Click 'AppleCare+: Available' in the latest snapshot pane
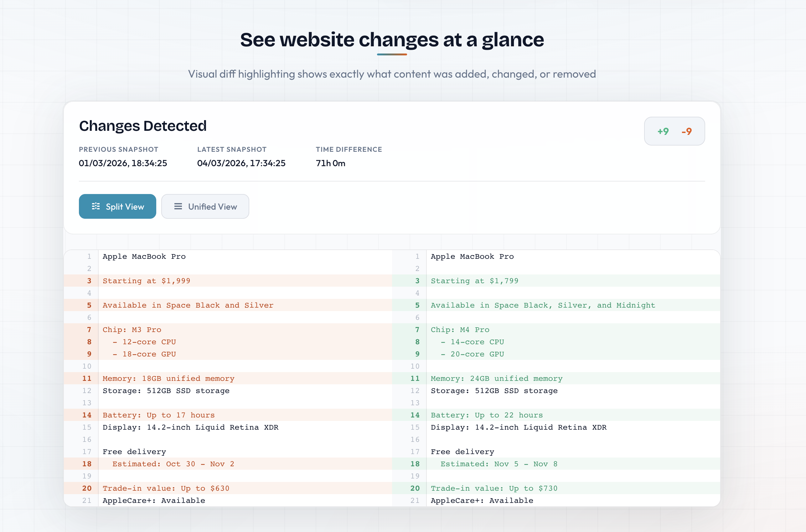 click(482, 500)
